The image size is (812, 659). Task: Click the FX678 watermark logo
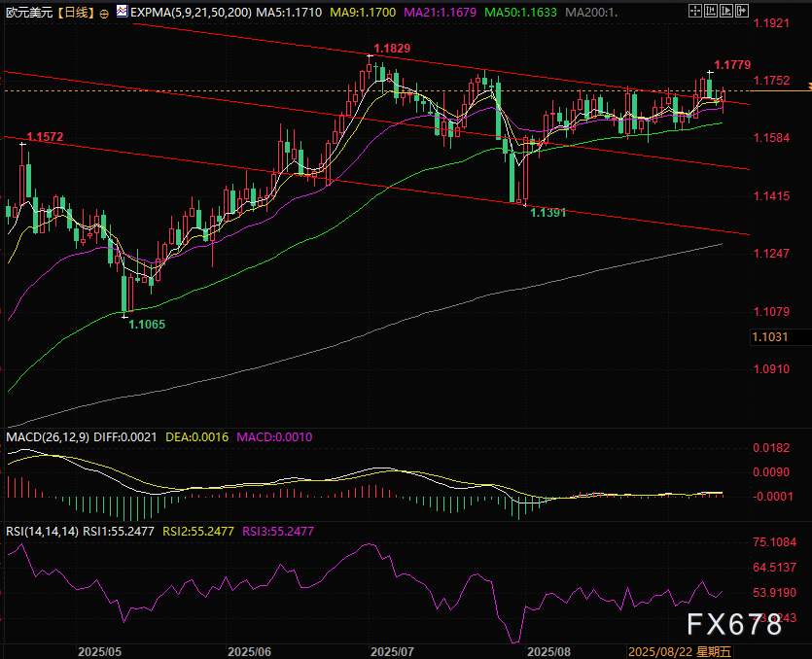coord(734,624)
